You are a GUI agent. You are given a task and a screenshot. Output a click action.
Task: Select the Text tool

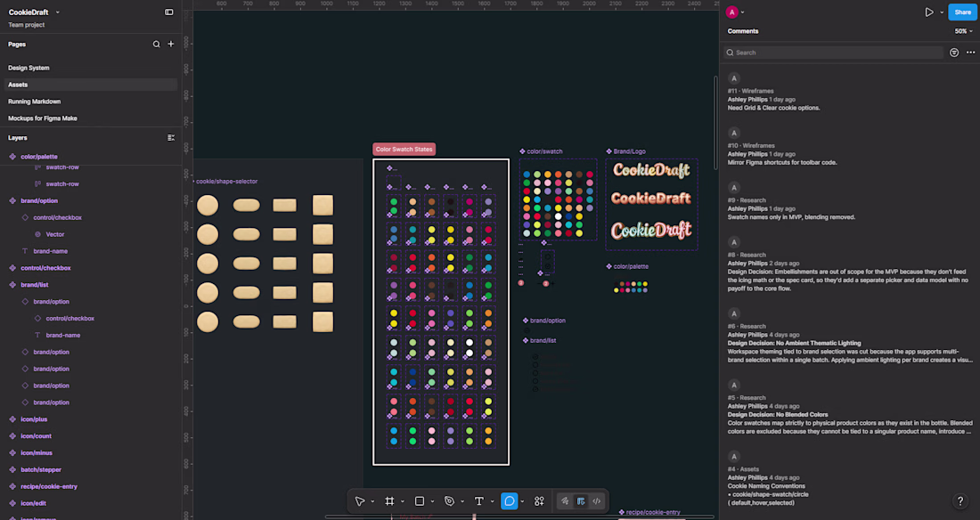(478, 501)
